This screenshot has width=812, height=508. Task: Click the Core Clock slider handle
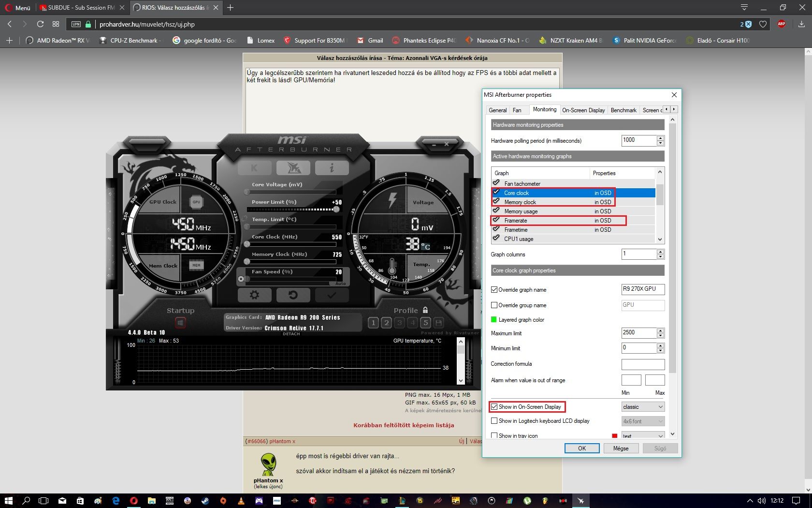(247, 244)
